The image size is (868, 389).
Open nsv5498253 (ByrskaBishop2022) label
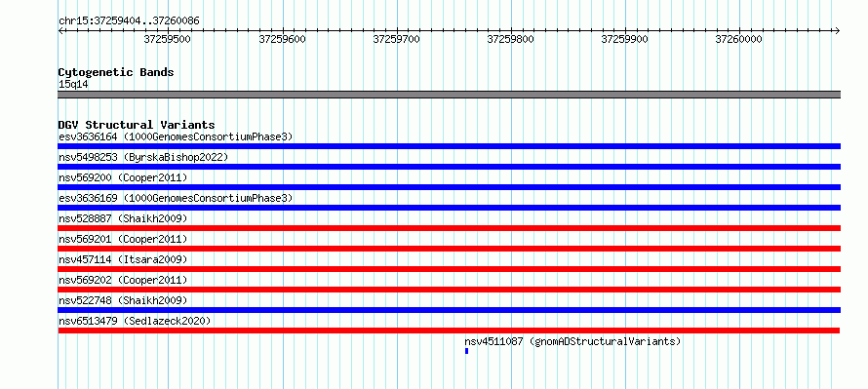point(143,157)
